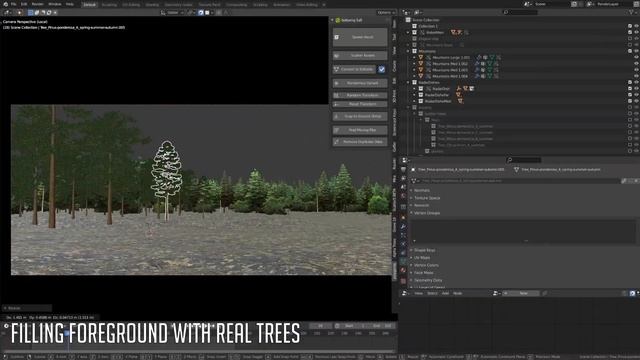The height and width of the screenshot is (360, 640).
Task: Expand Mountains Large 1.001 in Outliner
Action: [414, 58]
